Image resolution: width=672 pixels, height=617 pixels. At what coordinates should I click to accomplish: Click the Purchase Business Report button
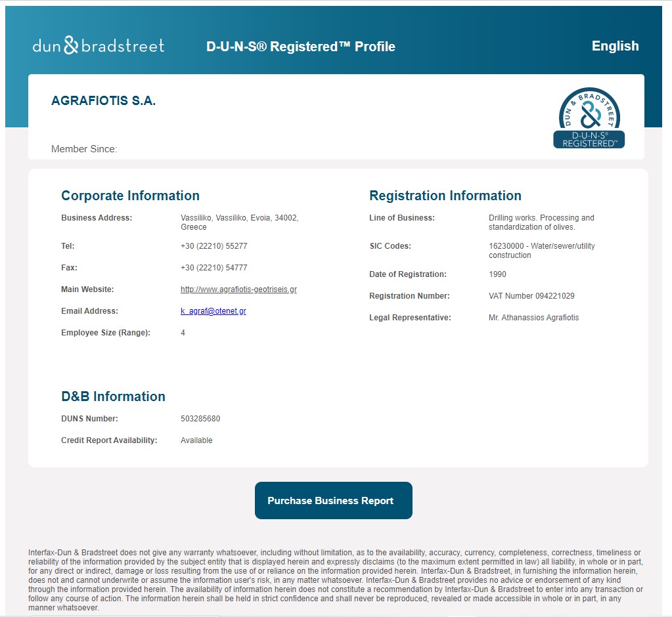pos(334,501)
